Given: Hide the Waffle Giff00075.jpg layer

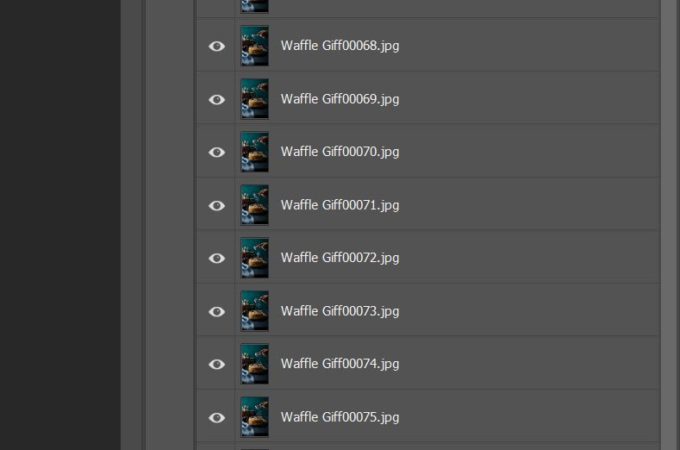Looking at the screenshot, I should point(217,417).
